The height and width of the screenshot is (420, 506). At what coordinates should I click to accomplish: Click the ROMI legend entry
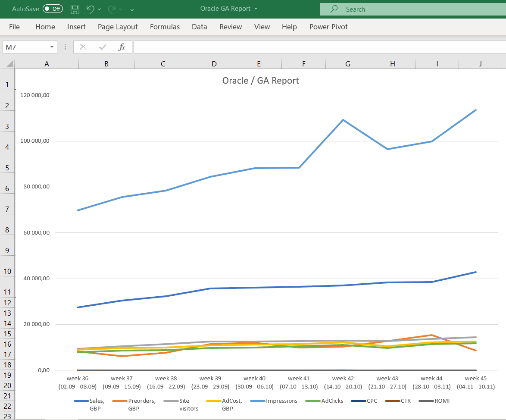[x=434, y=401]
